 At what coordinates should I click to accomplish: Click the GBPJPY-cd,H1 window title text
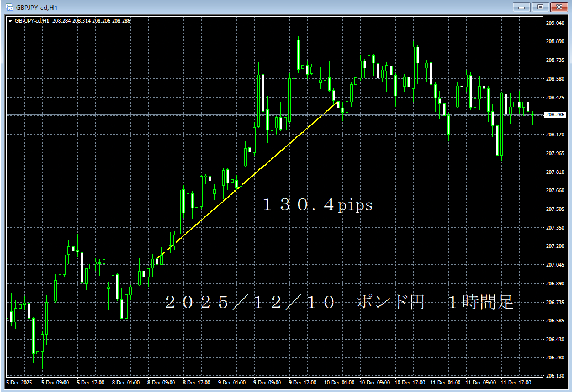(36, 7)
